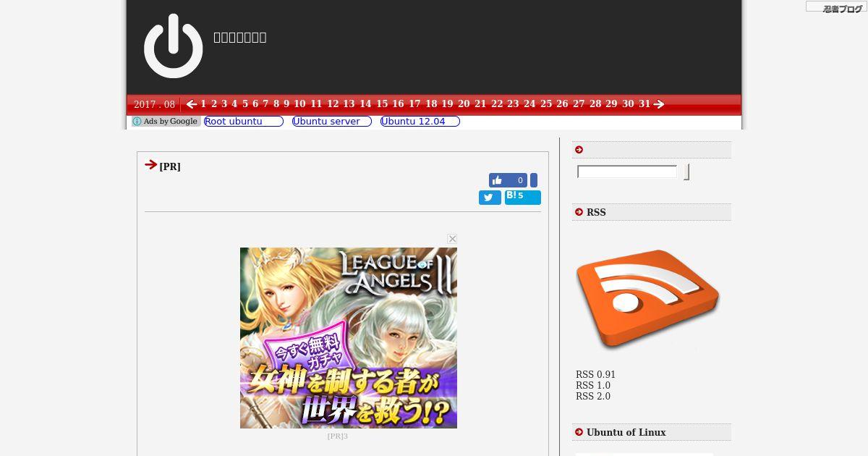The image size is (868, 456).
Task: Click the RSS sidebar heading
Action: pos(596,212)
